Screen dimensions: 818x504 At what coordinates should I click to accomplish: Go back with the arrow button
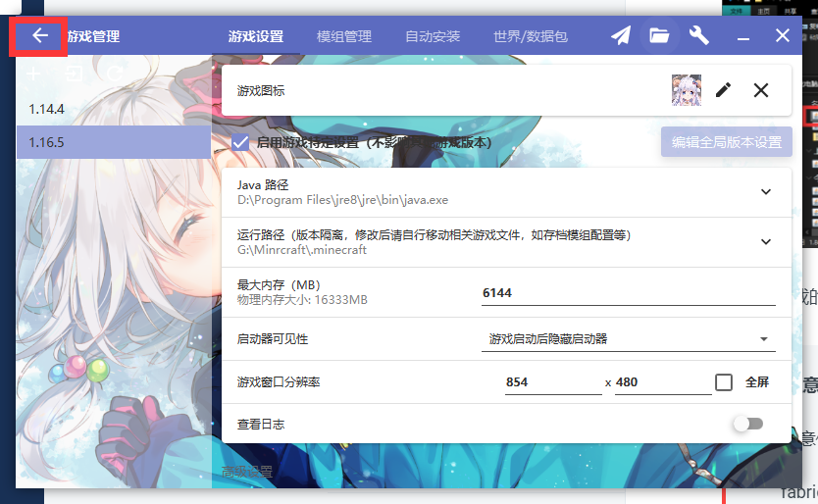click(x=39, y=36)
